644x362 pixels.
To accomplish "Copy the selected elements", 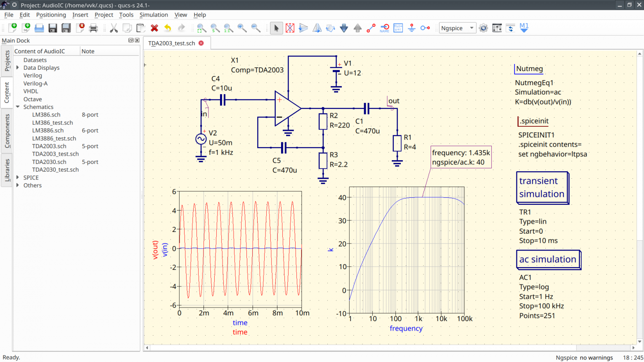I will 127,28.
